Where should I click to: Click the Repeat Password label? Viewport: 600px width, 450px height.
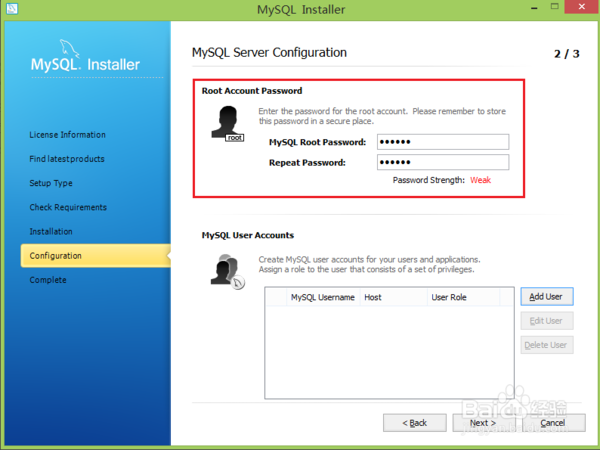(307, 163)
